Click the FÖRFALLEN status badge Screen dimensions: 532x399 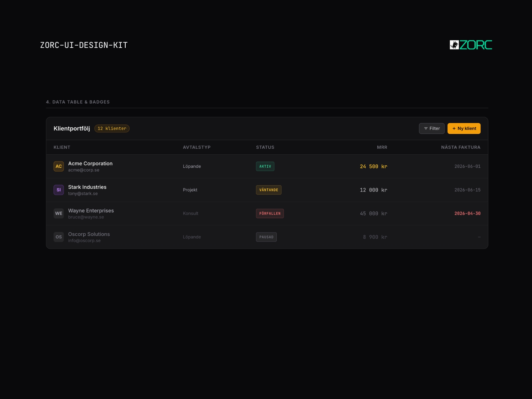pos(270,213)
